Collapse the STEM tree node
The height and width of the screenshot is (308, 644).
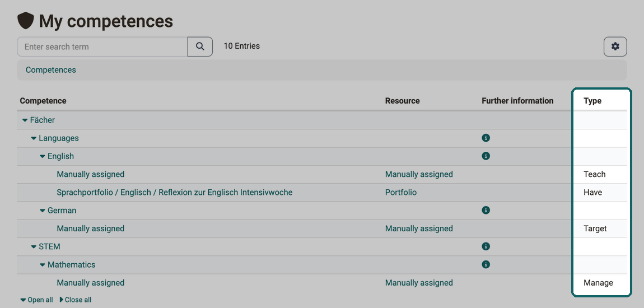tap(34, 247)
